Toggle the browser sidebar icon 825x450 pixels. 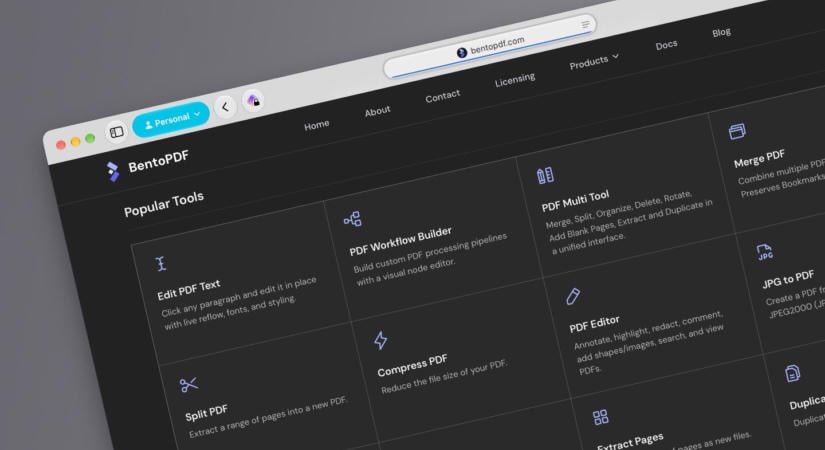116,132
